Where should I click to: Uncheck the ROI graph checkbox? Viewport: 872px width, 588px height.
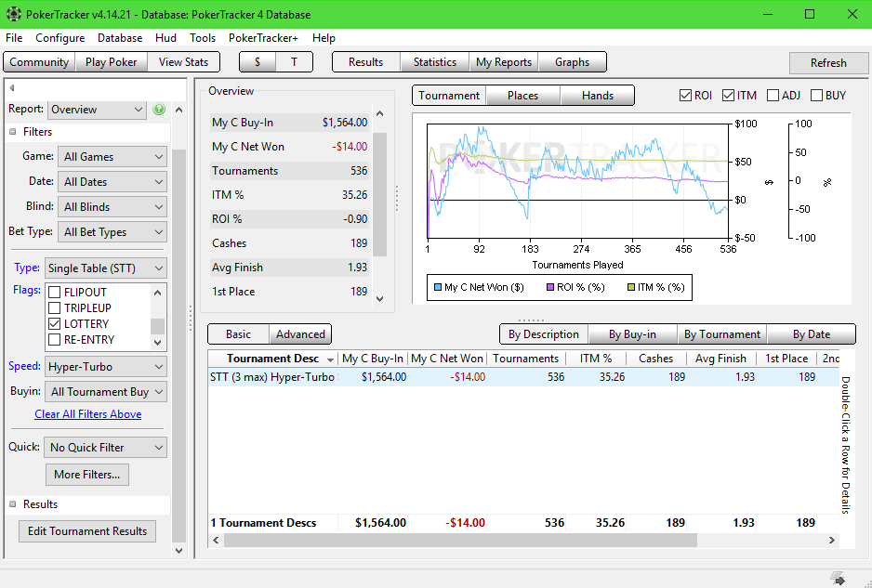click(x=685, y=95)
